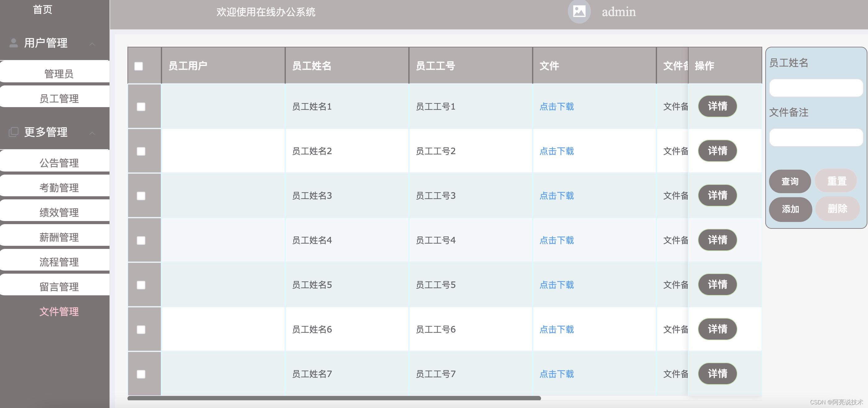Click the copy icon beside 更多管理
The image size is (868, 408).
(14, 132)
